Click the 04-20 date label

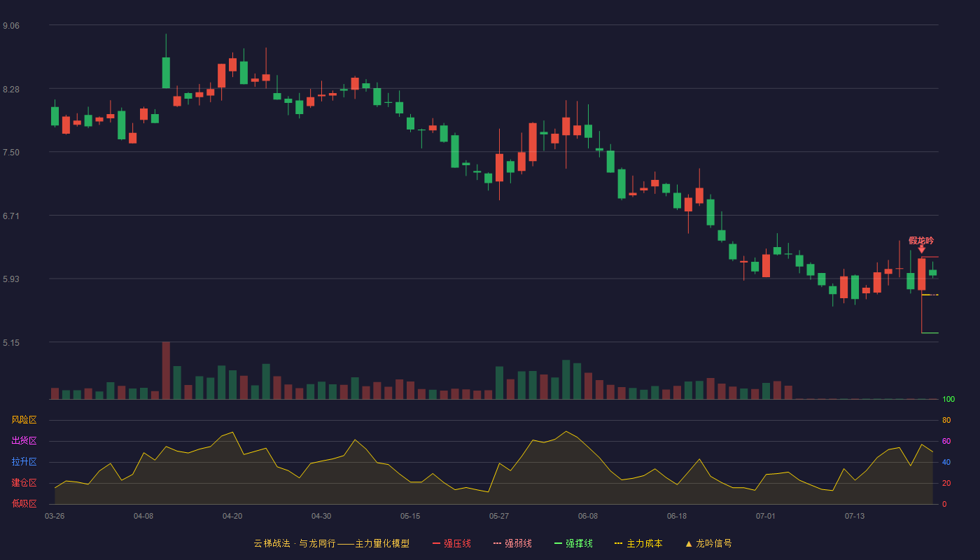(232, 516)
